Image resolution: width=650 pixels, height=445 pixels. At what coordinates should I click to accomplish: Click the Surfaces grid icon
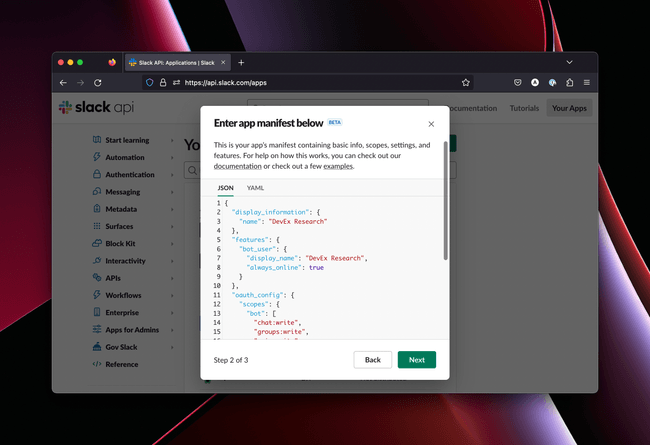[x=97, y=226]
